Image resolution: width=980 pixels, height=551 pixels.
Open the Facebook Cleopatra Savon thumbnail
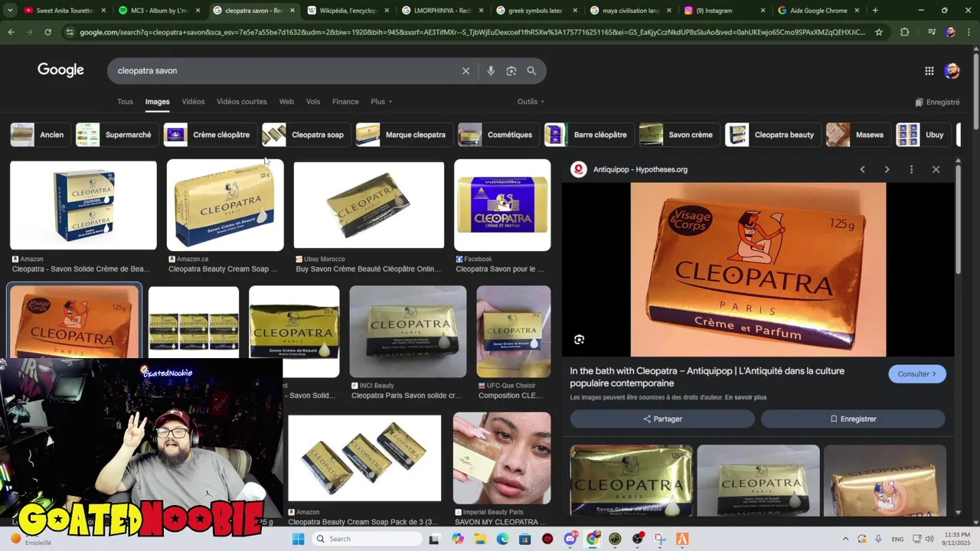[x=502, y=205]
